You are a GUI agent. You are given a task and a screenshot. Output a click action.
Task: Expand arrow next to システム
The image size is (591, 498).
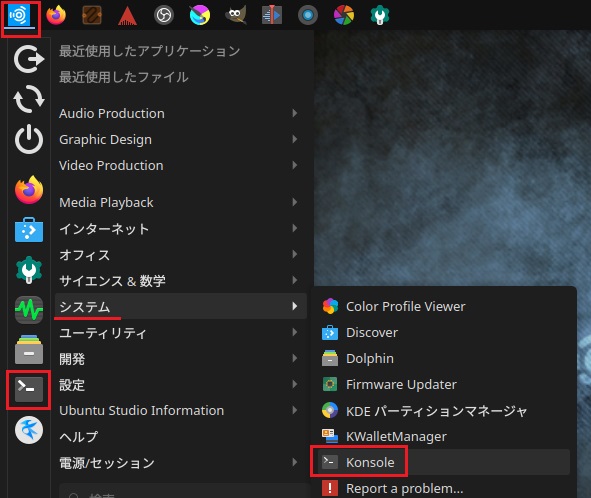(x=294, y=306)
